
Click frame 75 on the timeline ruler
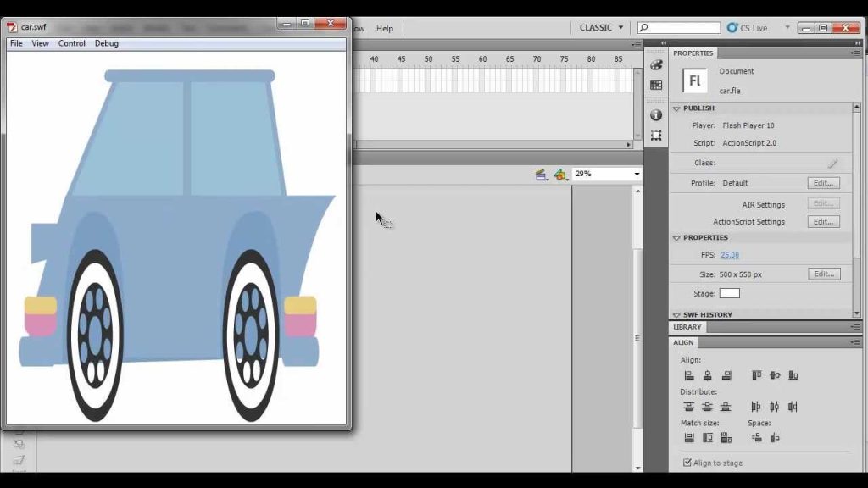coord(564,58)
